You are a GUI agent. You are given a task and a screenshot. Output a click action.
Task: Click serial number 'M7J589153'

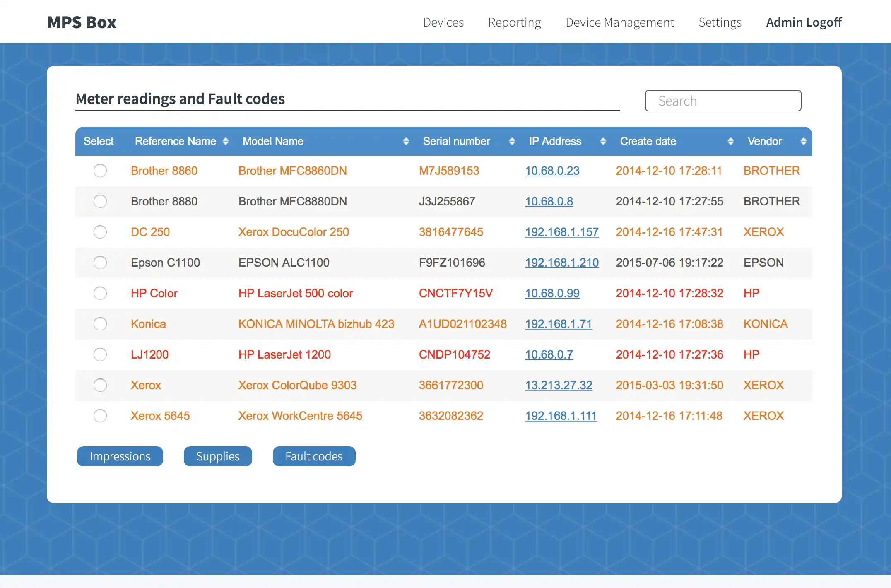click(x=449, y=171)
